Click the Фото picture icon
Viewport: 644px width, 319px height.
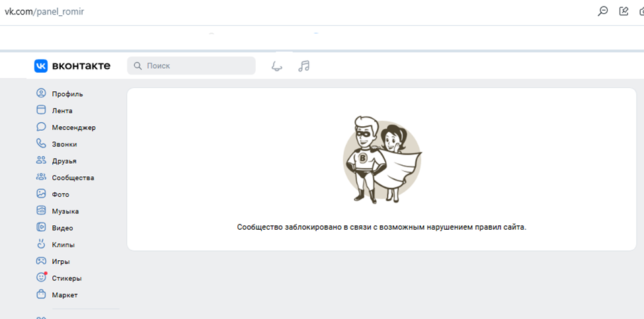[x=41, y=194]
